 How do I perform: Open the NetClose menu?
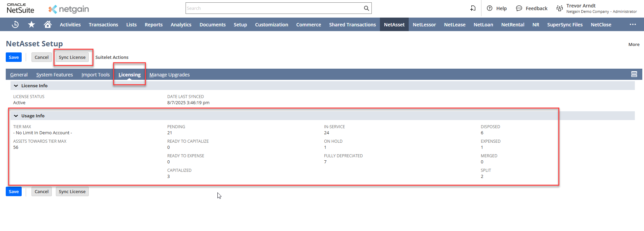point(601,24)
